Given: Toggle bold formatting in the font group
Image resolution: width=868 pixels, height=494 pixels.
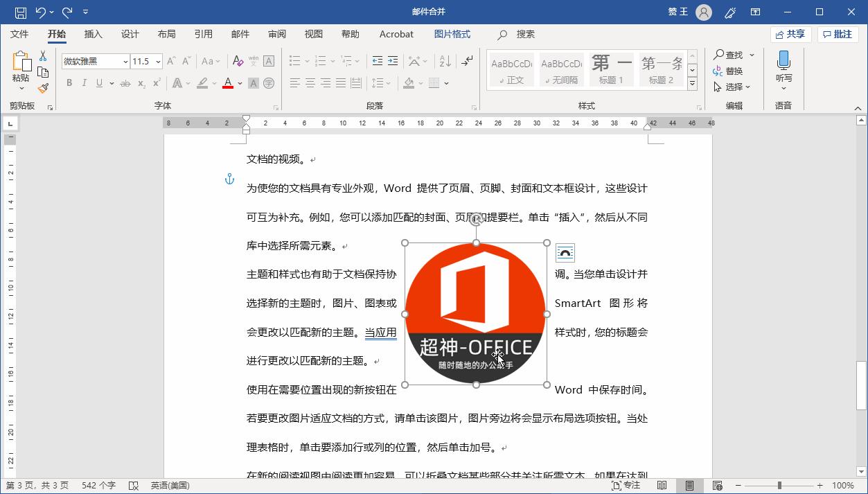Looking at the screenshot, I should click(69, 82).
